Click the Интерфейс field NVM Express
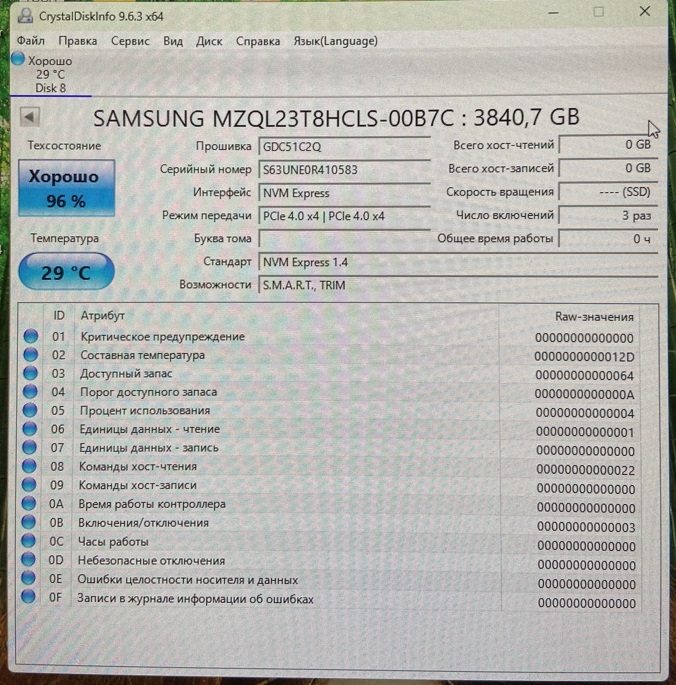The height and width of the screenshot is (685, 676). pos(344,193)
